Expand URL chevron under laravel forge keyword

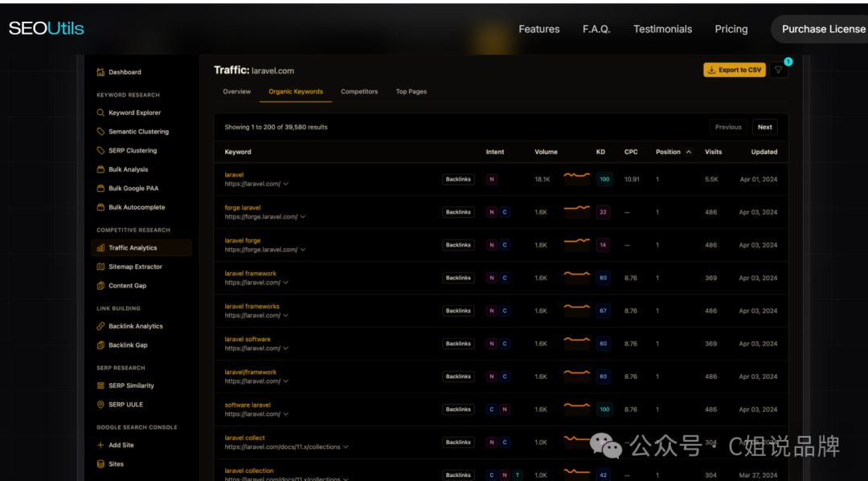(x=303, y=250)
